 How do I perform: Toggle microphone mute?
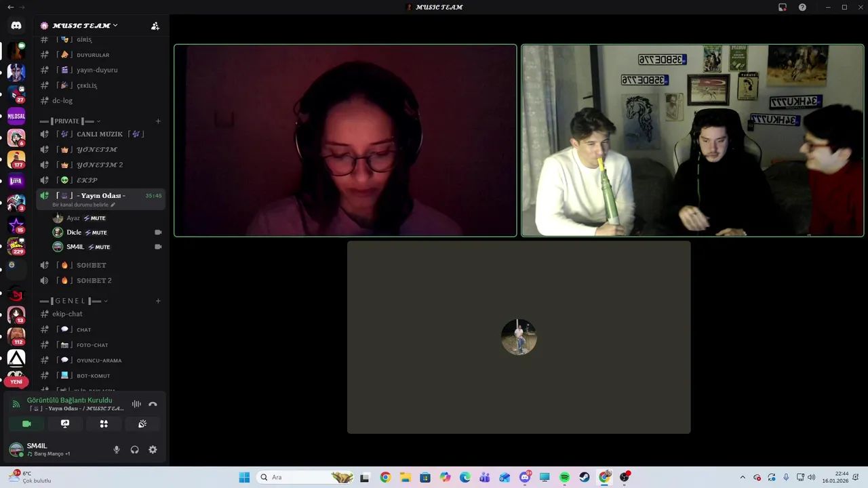click(x=117, y=449)
